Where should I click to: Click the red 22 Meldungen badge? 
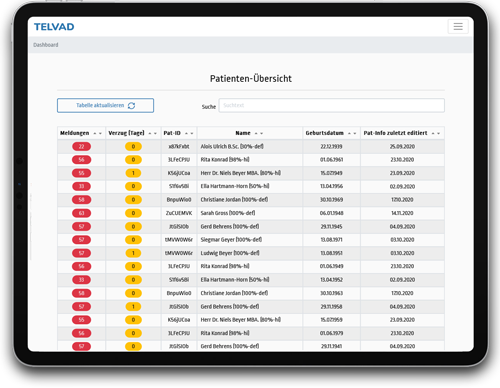pos(81,146)
